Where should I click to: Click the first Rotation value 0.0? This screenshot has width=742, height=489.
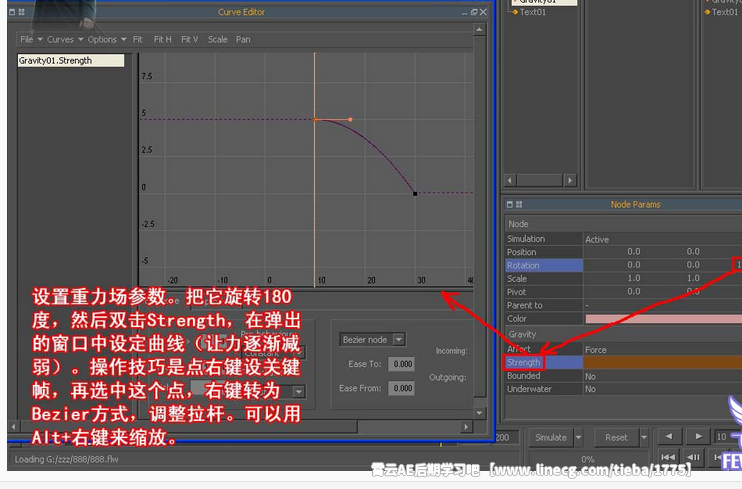634,265
